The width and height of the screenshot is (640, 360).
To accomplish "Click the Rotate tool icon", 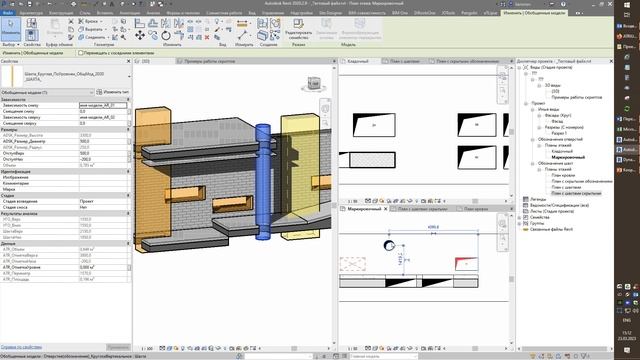I will click(x=166, y=36).
